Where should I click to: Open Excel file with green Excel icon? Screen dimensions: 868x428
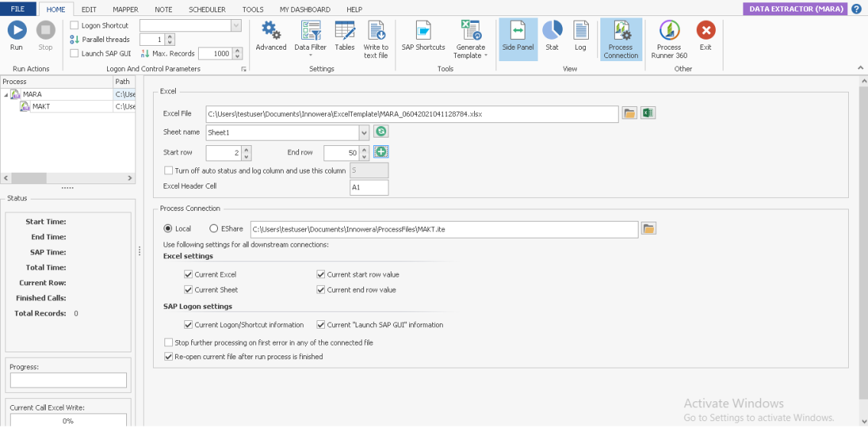tap(649, 114)
